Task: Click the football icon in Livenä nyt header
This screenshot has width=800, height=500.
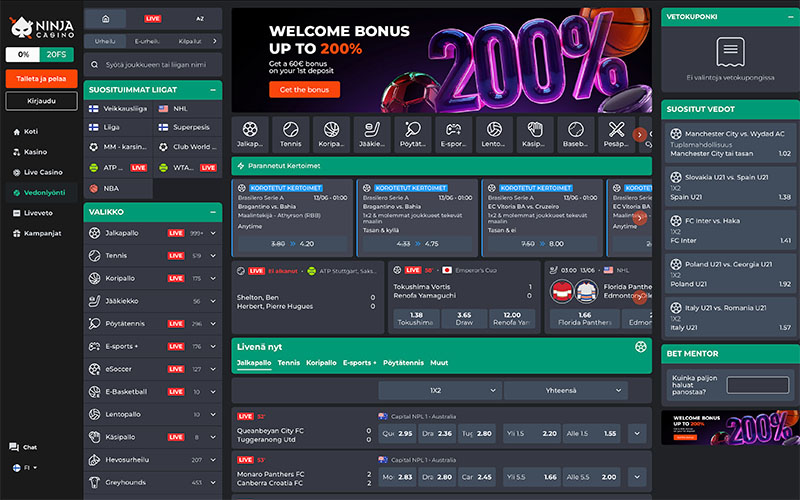Action: pos(640,347)
